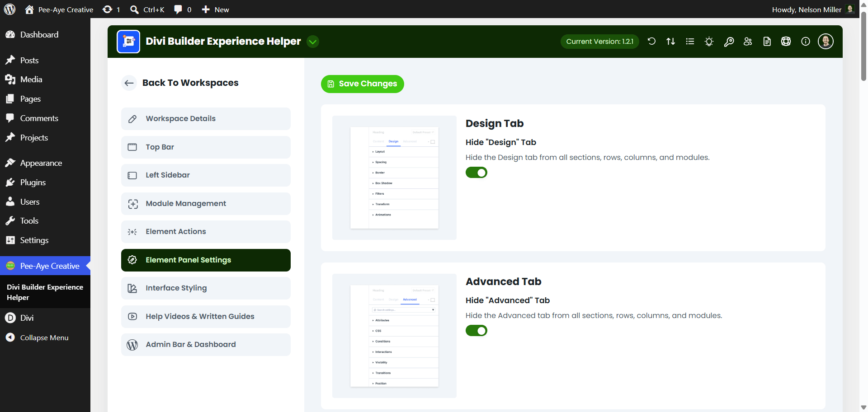Click the Current Version 1.2.1 badge

click(x=599, y=42)
